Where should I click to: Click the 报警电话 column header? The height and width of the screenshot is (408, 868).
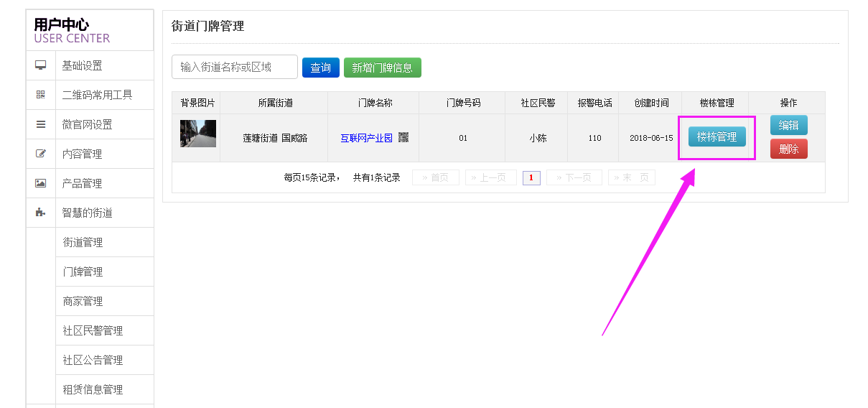pyautogui.click(x=594, y=103)
